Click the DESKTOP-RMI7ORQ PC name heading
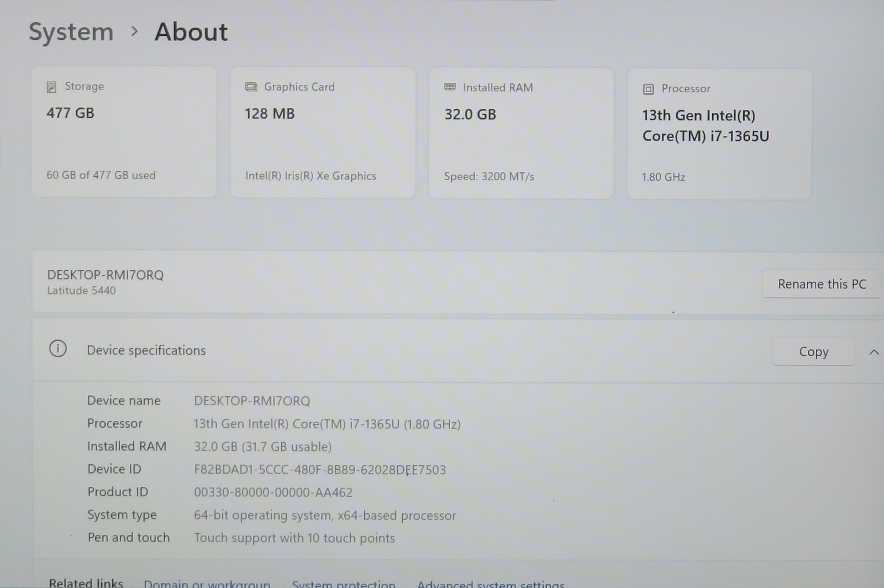 (x=106, y=275)
